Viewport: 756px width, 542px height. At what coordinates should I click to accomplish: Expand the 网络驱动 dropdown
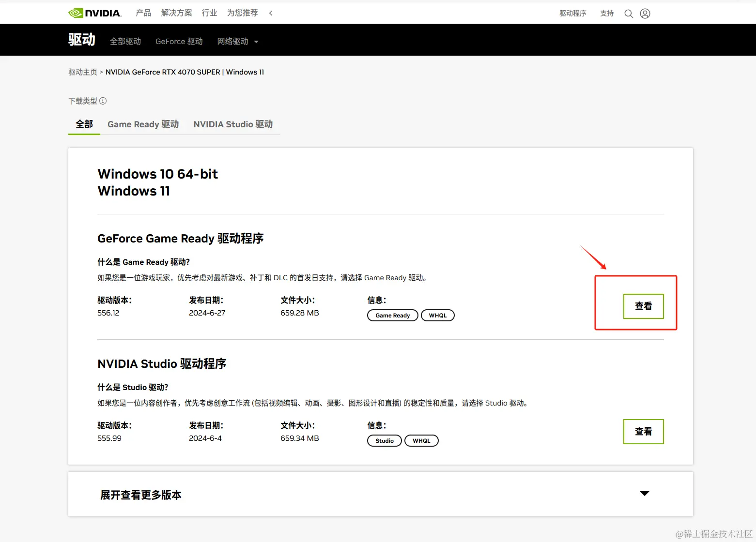(x=237, y=42)
